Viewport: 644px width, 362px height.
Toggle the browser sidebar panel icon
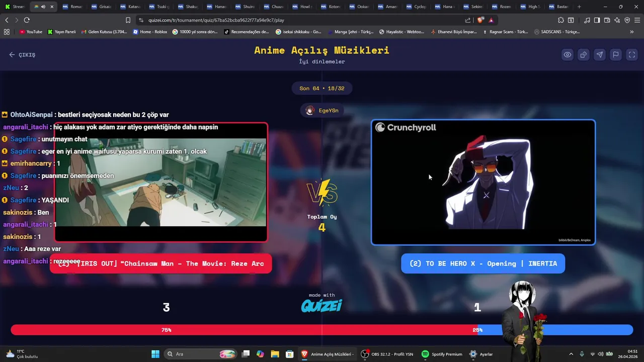[x=597, y=20]
